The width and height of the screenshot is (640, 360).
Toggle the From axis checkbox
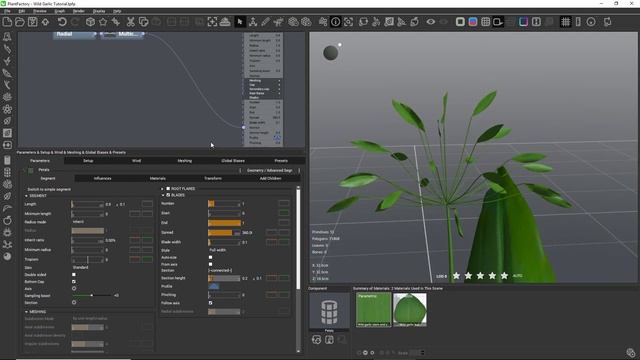click(211, 264)
